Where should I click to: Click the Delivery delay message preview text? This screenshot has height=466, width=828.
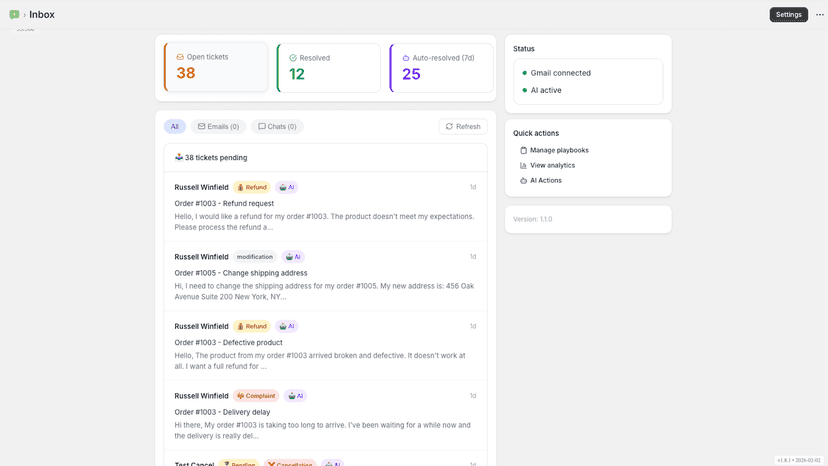[x=323, y=431]
